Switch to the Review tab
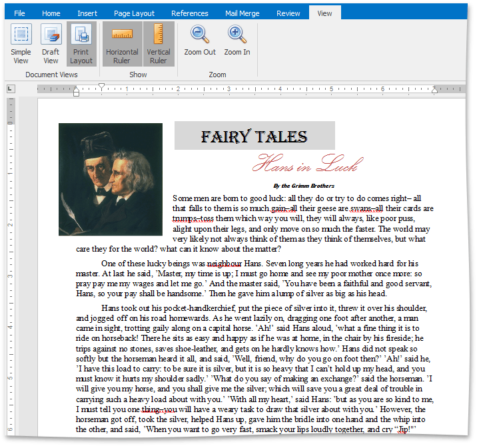 (x=288, y=13)
